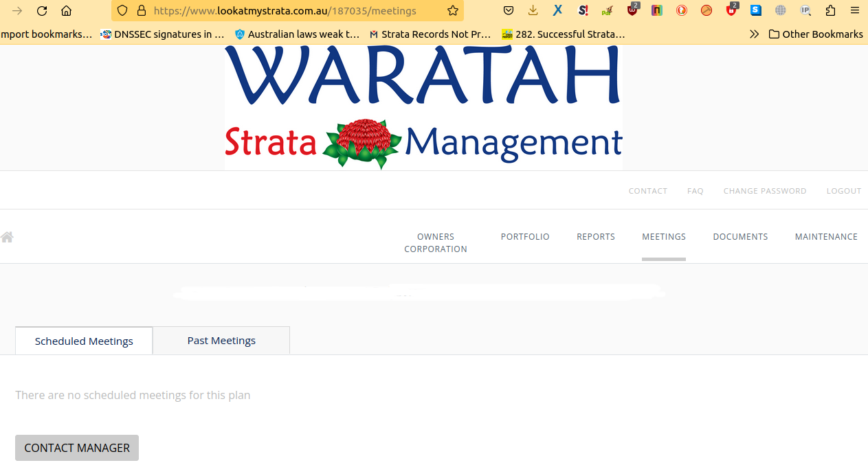The height and width of the screenshot is (465, 868).
Task: Bookmark this page with the star icon
Action: (x=453, y=11)
